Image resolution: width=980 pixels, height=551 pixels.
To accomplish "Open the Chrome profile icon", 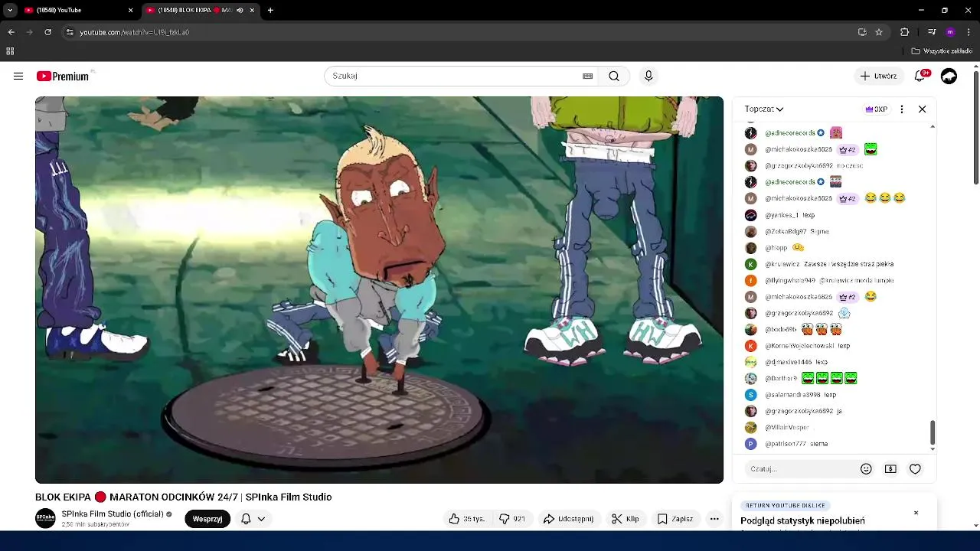I will pyautogui.click(x=950, y=32).
